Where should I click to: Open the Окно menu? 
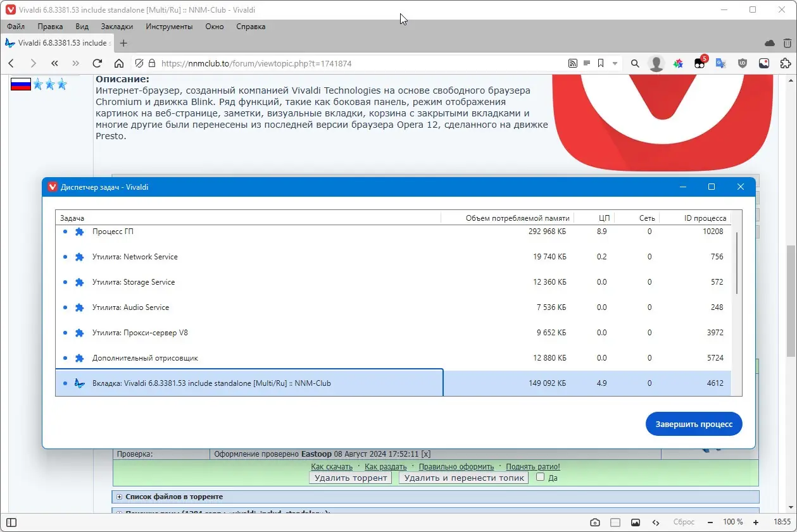[x=215, y=27]
